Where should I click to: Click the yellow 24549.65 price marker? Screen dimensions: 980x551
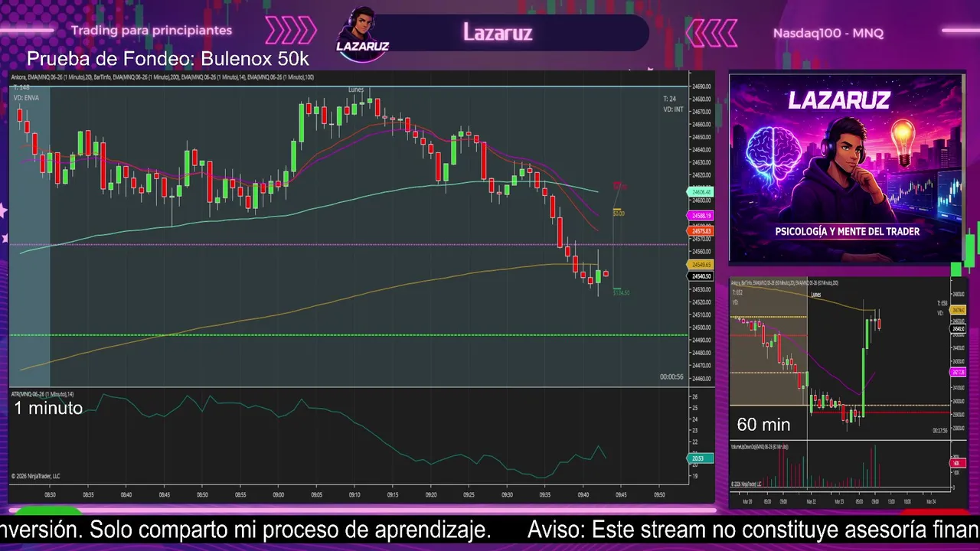[701, 264]
